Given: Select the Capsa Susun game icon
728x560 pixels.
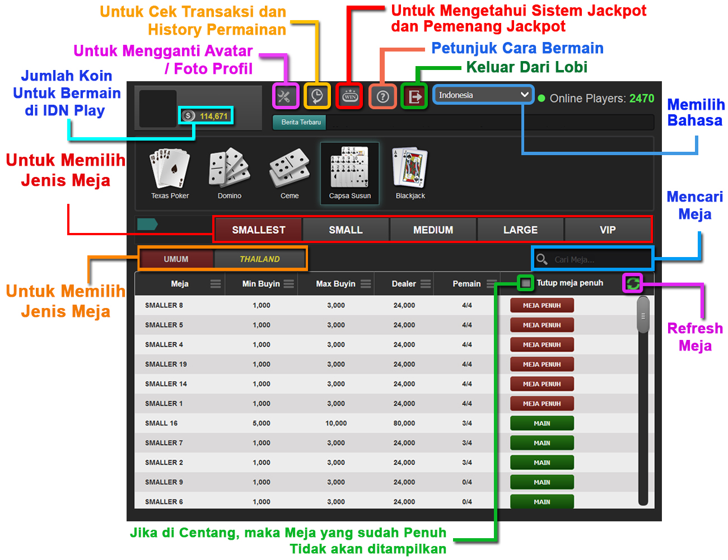Looking at the screenshot, I should point(350,173).
